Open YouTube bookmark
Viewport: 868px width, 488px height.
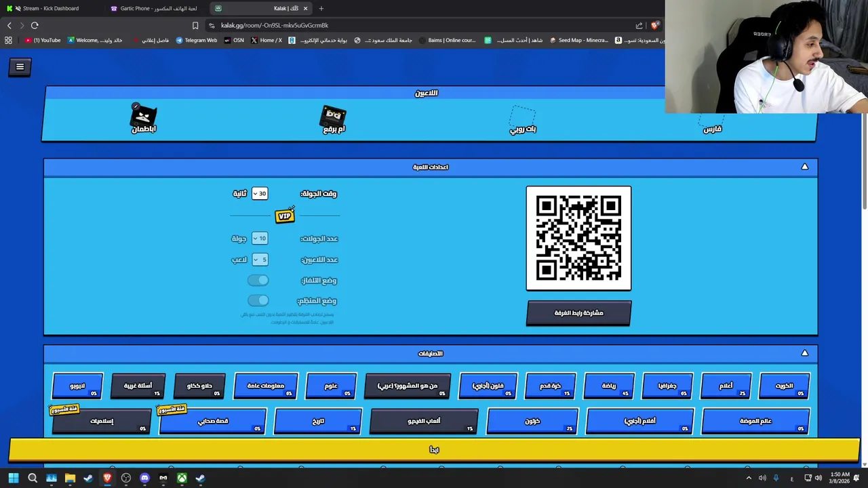pos(43,40)
